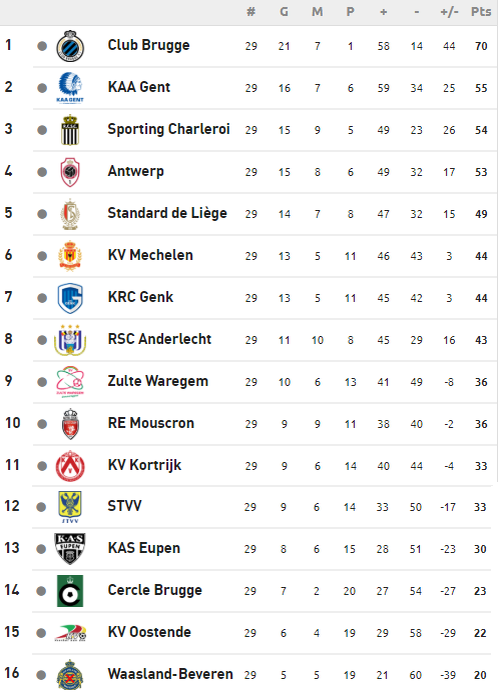Click the G wins column header
Screen dimensions: 499x695
tap(284, 12)
